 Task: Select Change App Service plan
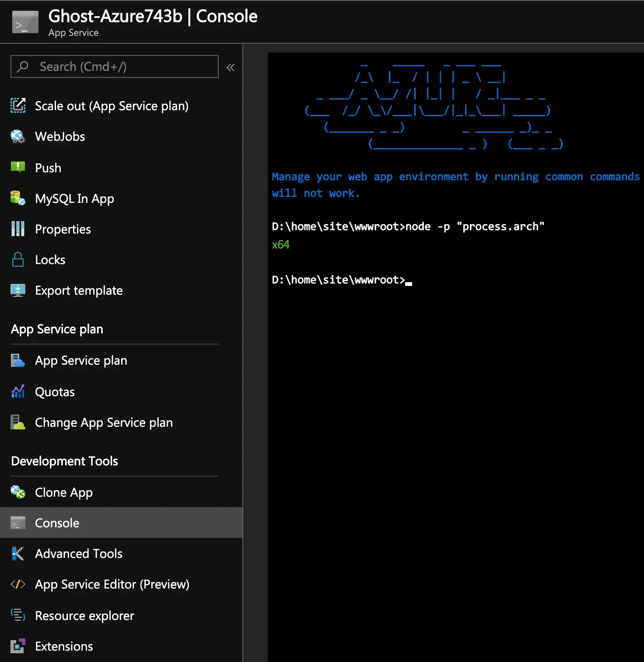121,422
